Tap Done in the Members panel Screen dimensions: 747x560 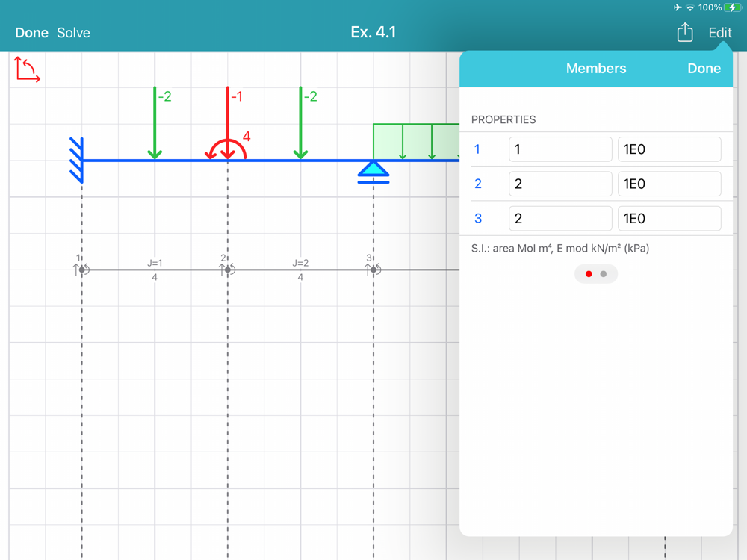[x=704, y=69]
